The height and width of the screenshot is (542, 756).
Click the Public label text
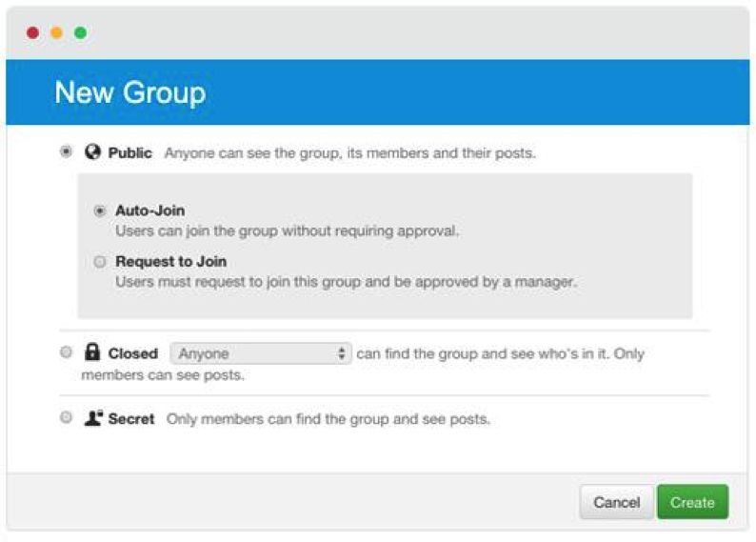pos(129,152)
